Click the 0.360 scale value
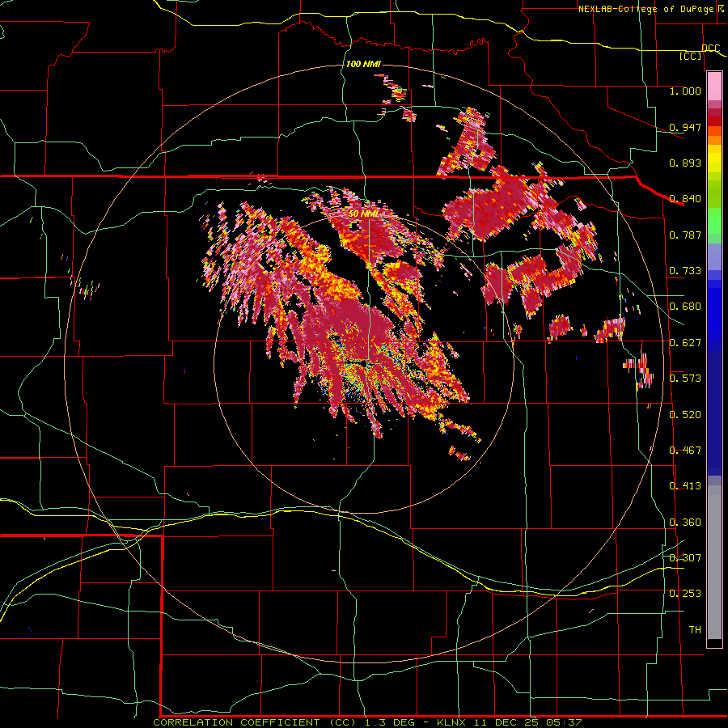Image resolution: width=728 pixels, height=728 pixels. (x=685, y=523)
